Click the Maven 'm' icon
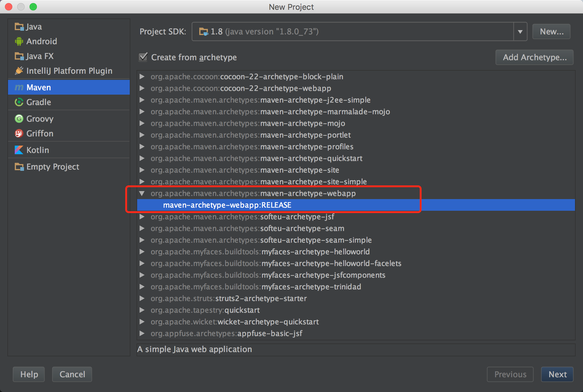This screenshot has height=392, width=583. (19, 88)
